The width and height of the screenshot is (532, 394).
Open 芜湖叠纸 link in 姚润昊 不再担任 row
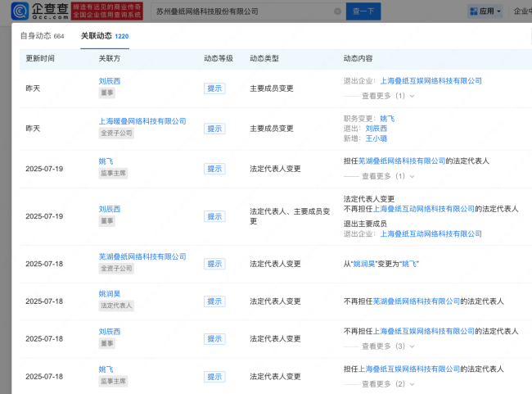[417, 301]
